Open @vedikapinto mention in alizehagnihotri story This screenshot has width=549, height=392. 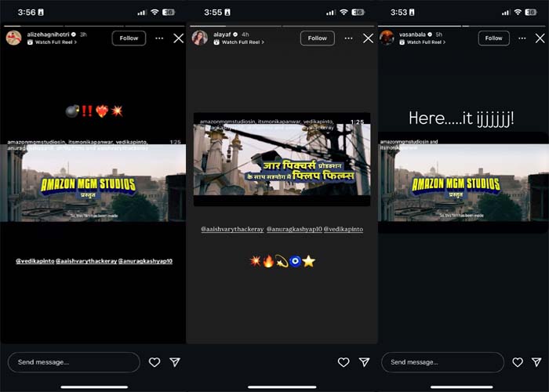[x=35, y=260]
